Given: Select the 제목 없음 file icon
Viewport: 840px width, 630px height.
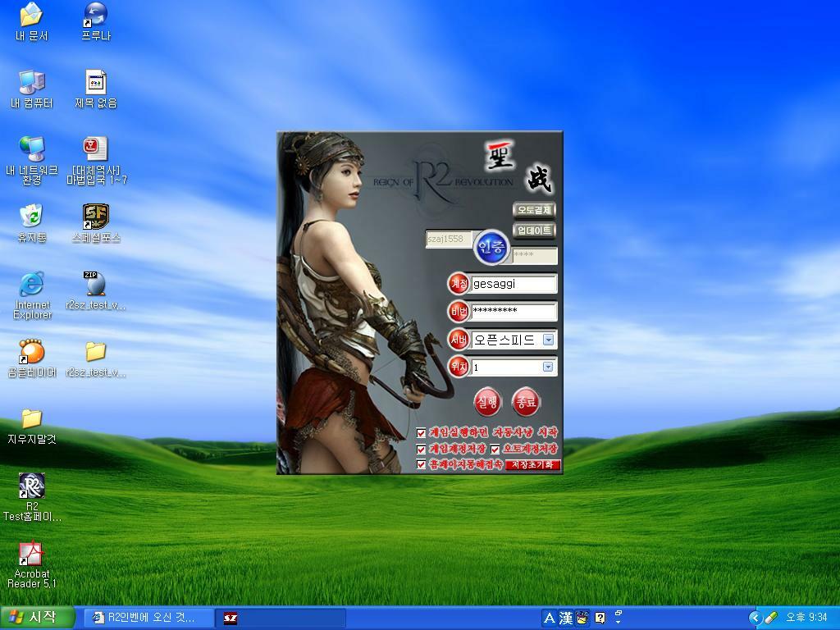Looking at the screenshot, I should pyautogui.click(x=96, y=89).
